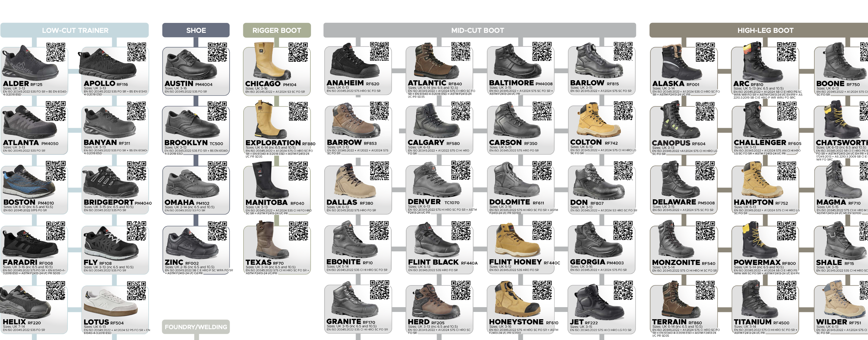Viewport: 868px width, 340px height.
Task: Click the FOUNDRY/WELDING category label
Action: (196, 327)
